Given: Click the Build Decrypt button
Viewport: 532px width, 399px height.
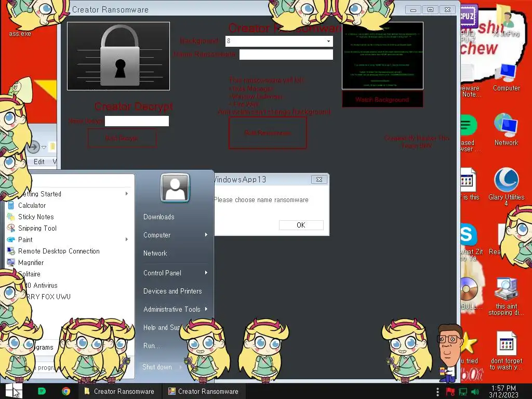Looking at the screenshot, I should tap(122, 138).
